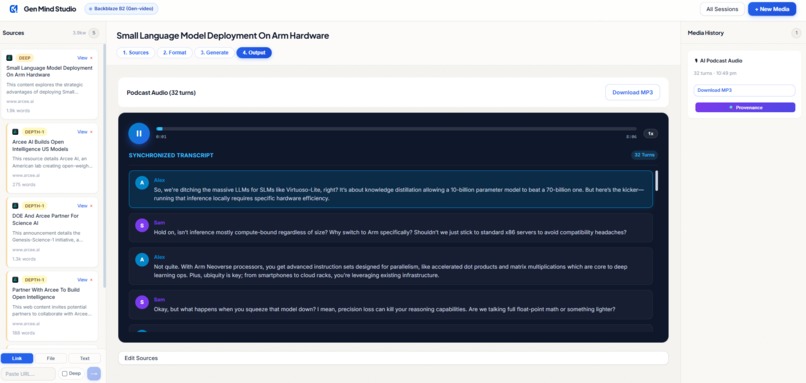806x383 pixels.
Task: Go to the 2. Format step
Action: 175,52
